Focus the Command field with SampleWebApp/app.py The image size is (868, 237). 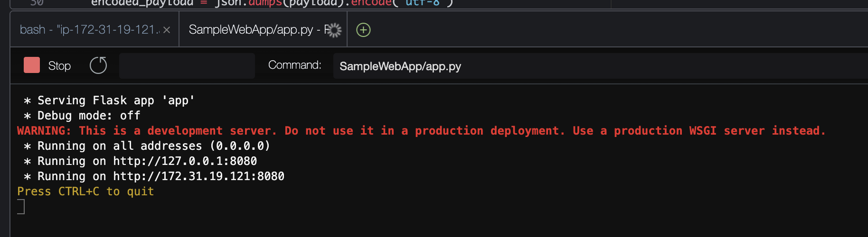click(x=570, y=66)
